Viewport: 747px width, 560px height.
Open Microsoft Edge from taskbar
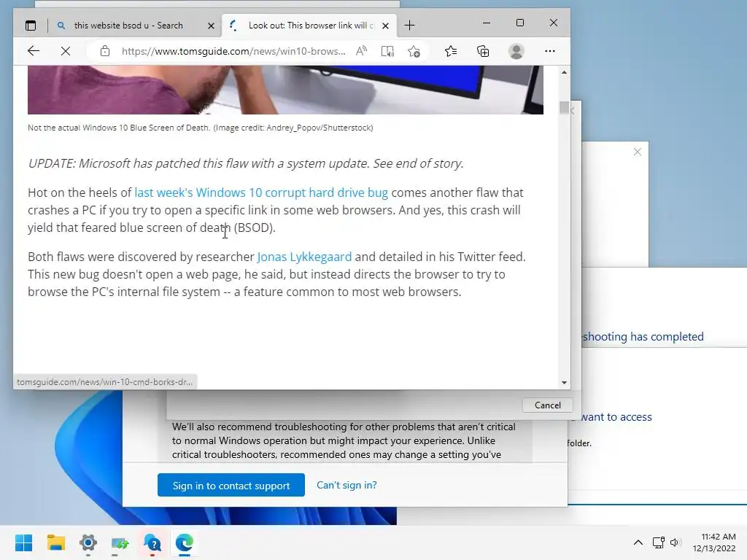click(x=185, y=542)
